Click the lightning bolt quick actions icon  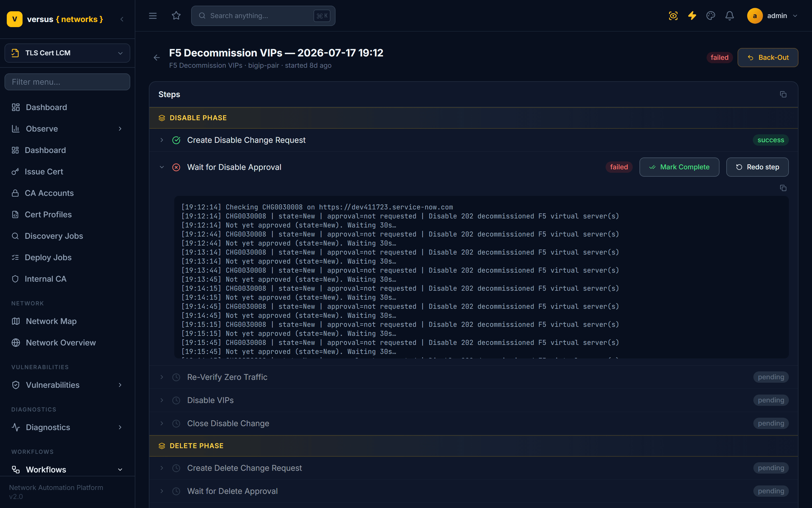[x=692, y=16]
